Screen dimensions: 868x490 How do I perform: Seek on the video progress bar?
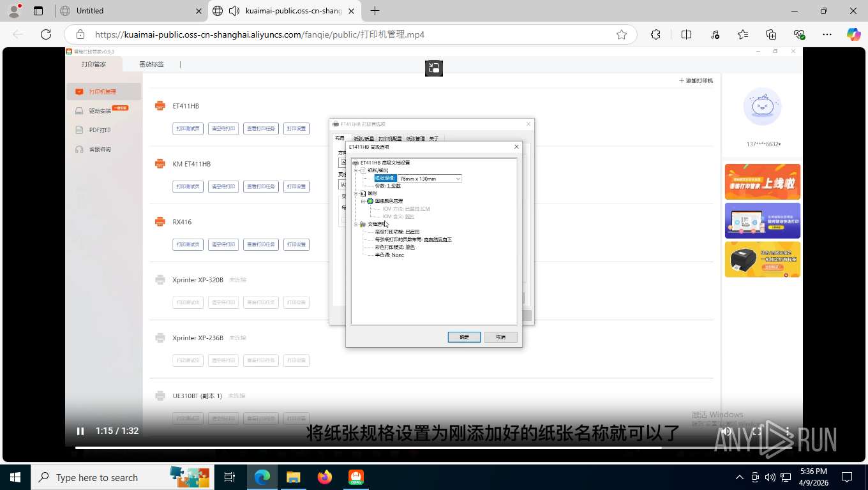point(434,448)
